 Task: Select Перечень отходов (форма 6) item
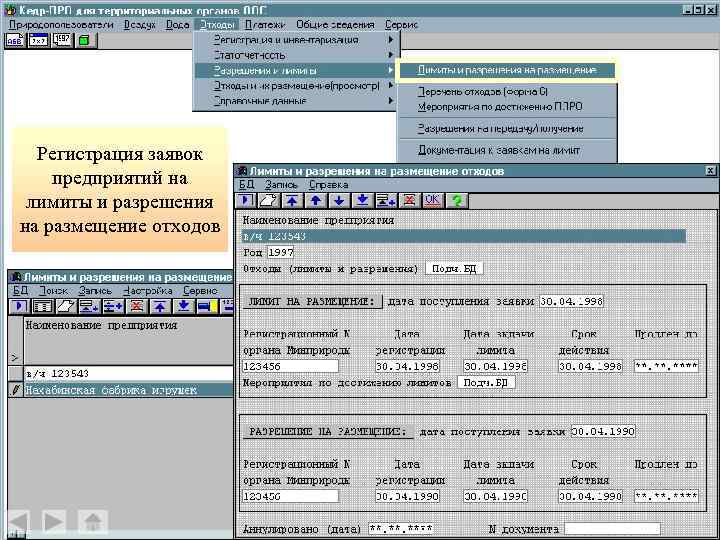point(506,92)
